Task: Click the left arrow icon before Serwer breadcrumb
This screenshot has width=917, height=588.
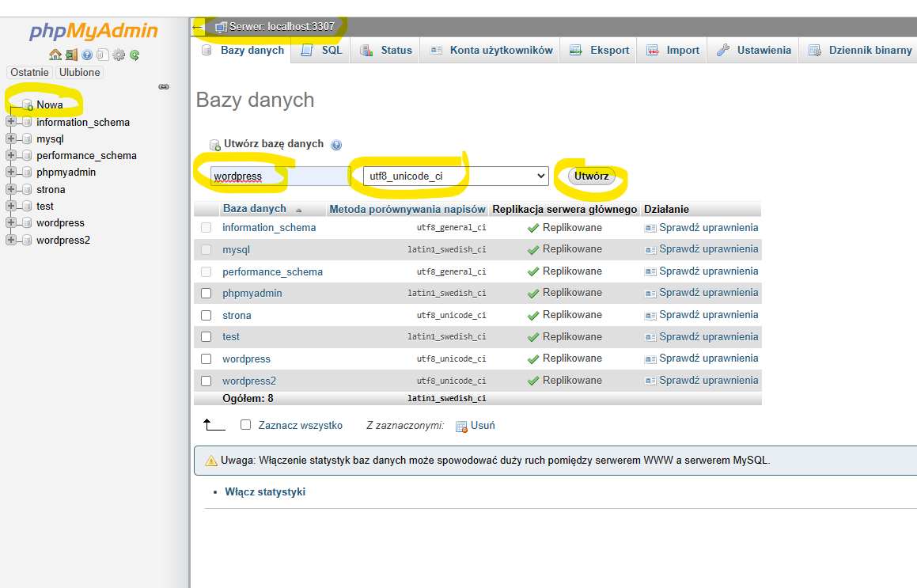Action: [x=198, y=27]
